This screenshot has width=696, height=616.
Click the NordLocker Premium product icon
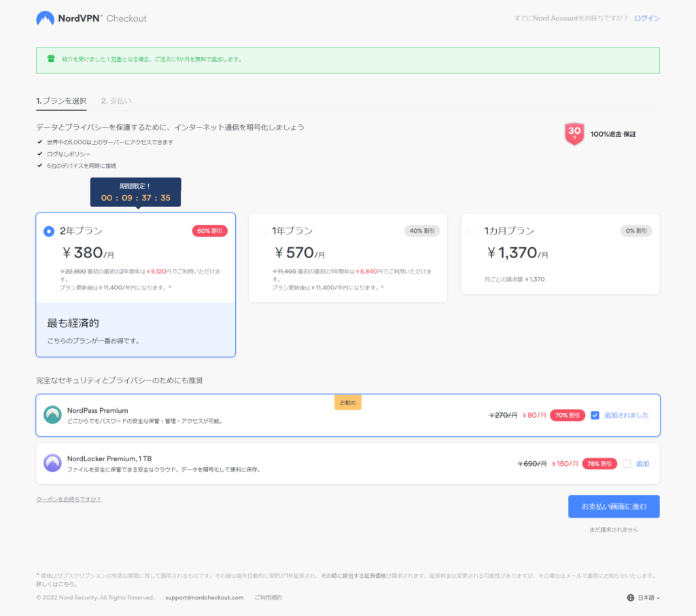52,463
